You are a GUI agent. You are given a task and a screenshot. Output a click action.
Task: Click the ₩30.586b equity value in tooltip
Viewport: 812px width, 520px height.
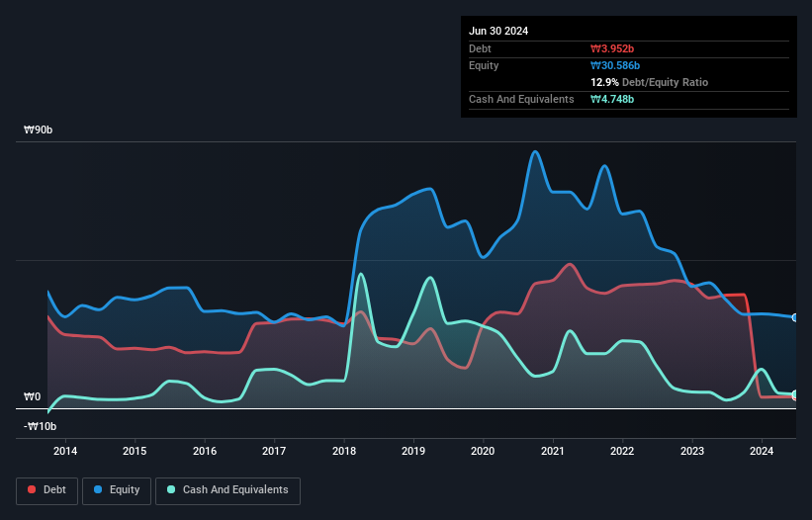(615, 65)
